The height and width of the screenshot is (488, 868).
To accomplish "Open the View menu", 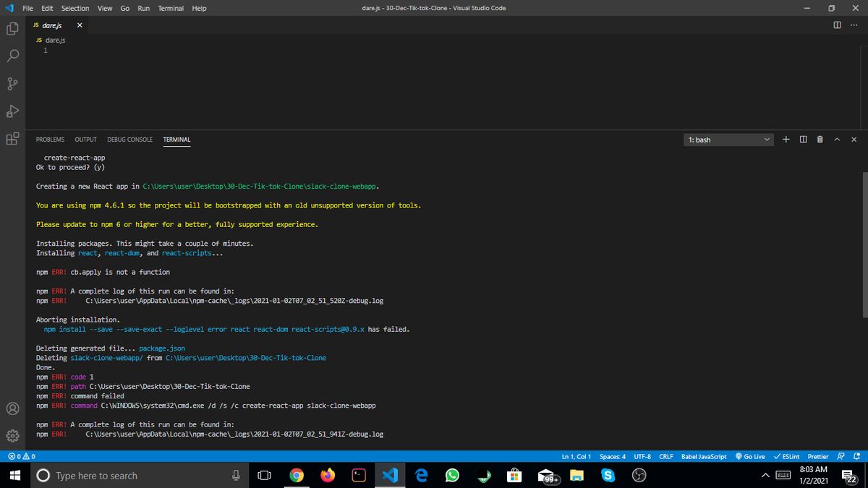I will [x=105, y=8].
